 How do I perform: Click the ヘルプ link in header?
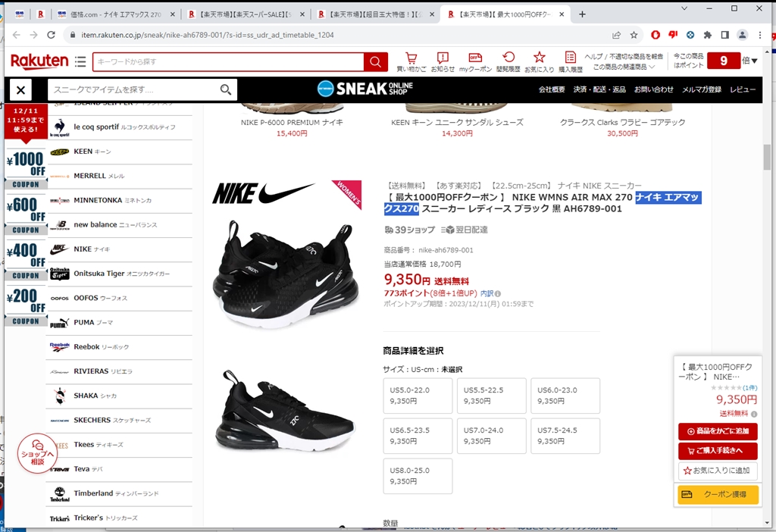click(x=593, y=57)
